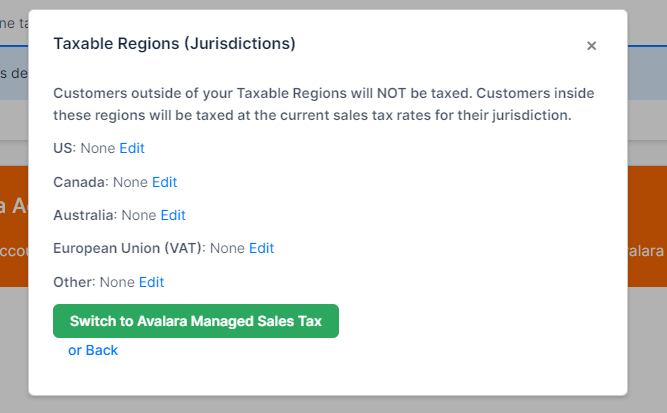Edit the Other taxable regions
Image resolution: width=667 pixels, height=413 pixels.
click(x=151, y=282)
